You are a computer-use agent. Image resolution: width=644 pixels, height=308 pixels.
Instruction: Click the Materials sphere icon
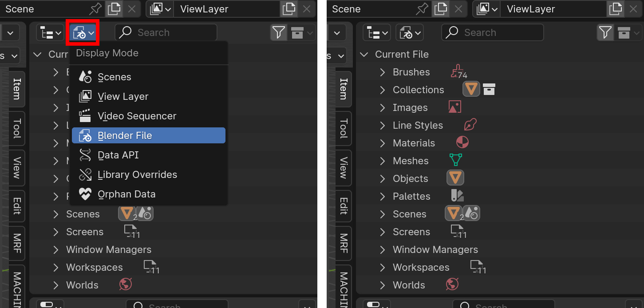click(x=462, y=142)
